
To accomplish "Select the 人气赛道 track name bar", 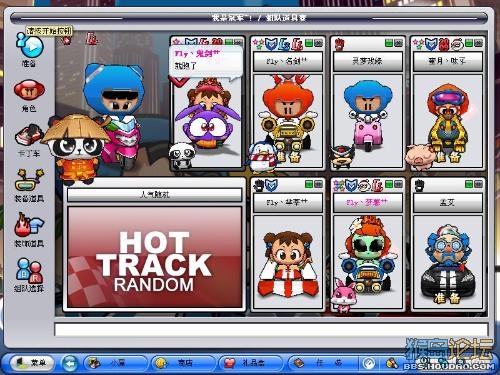I will click(x=154, y=195).
